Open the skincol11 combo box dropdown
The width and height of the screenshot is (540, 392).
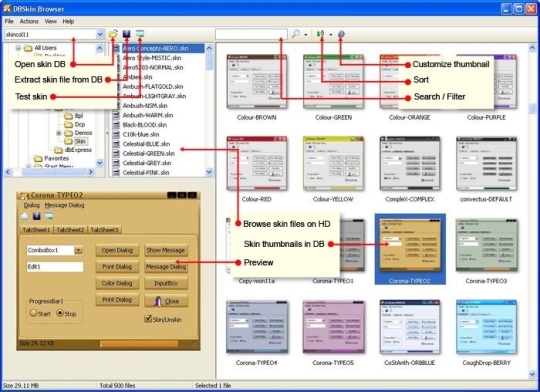tap(100, 34)
